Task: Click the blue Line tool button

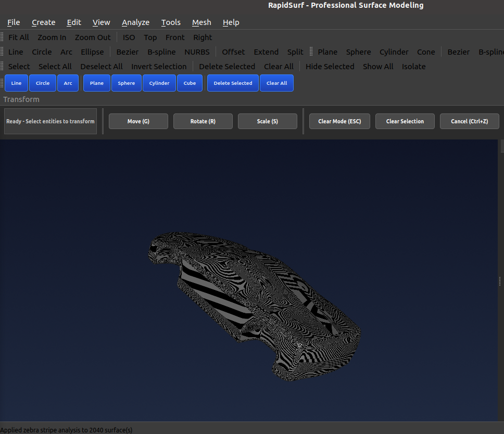Action: 16,83
